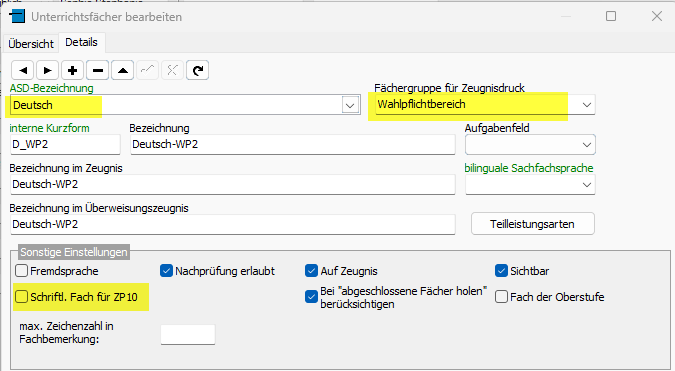Uncheck the Sichtbar checkbox
Viewport: 675px width, 371px height.
pyautogui.click(x=501, y=271)
